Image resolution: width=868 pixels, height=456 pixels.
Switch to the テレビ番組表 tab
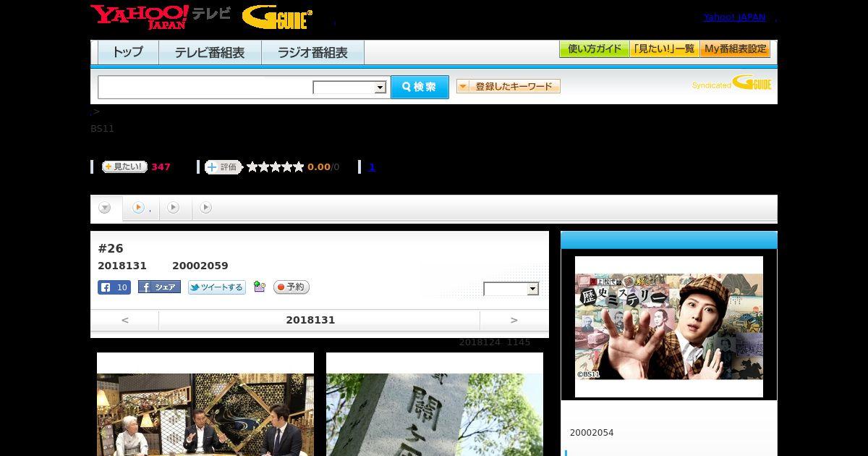210,53
